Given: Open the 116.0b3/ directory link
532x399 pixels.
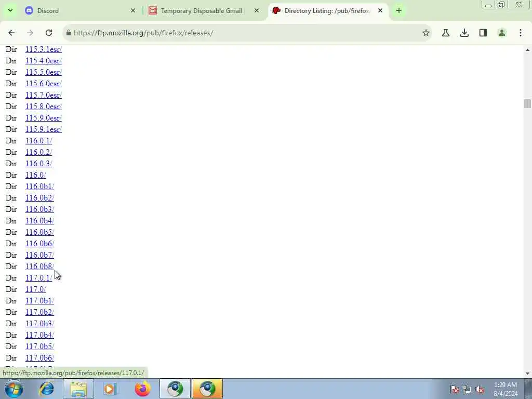Looking at the screenshot, I should (39, 209).
